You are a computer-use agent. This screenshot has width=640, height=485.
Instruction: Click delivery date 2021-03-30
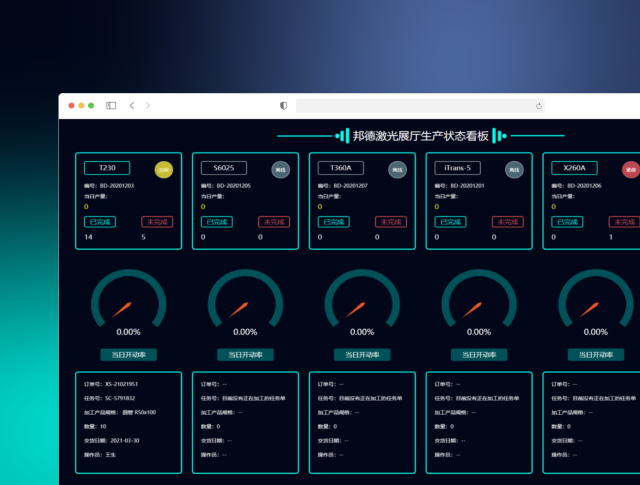125,441
